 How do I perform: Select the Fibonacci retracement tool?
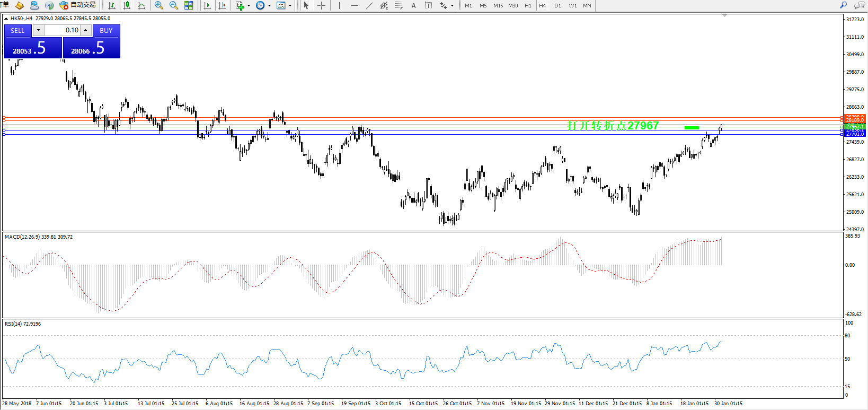click(x=398, y=5)
